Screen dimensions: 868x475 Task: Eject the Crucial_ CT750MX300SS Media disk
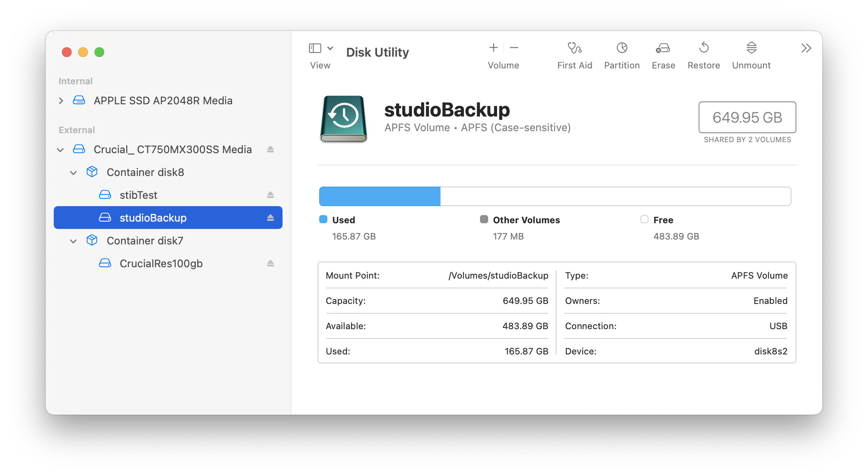pos(270,149)
